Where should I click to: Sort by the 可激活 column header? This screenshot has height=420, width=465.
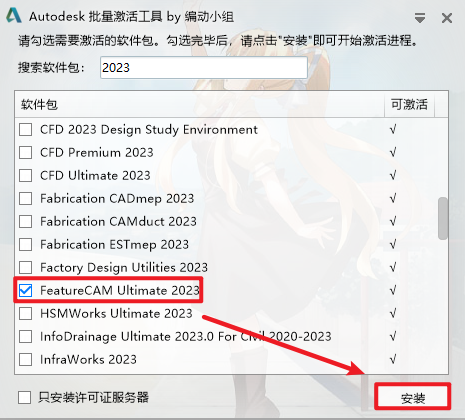click(x=409, y=105)
